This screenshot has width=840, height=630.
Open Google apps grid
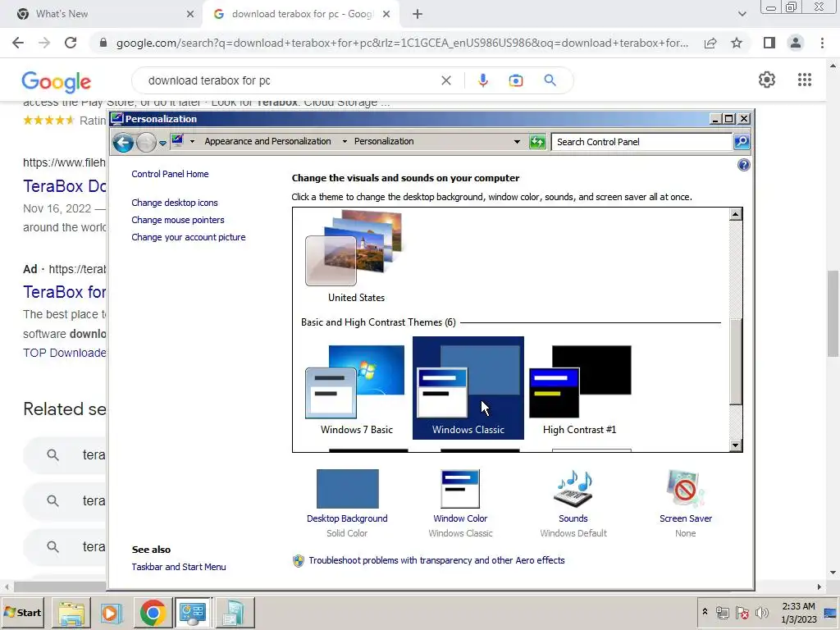(804, 80)
